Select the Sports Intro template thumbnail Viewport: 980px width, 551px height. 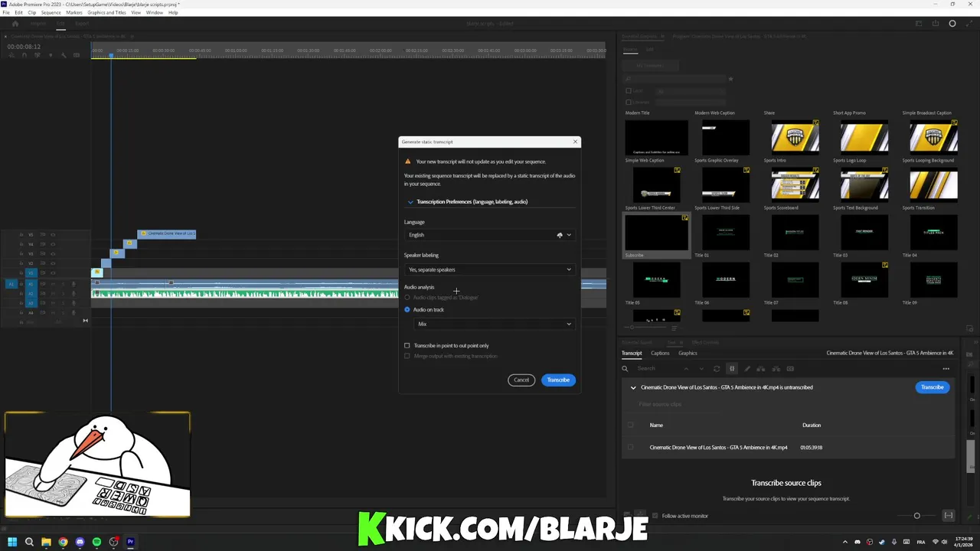tap(795, 138)
